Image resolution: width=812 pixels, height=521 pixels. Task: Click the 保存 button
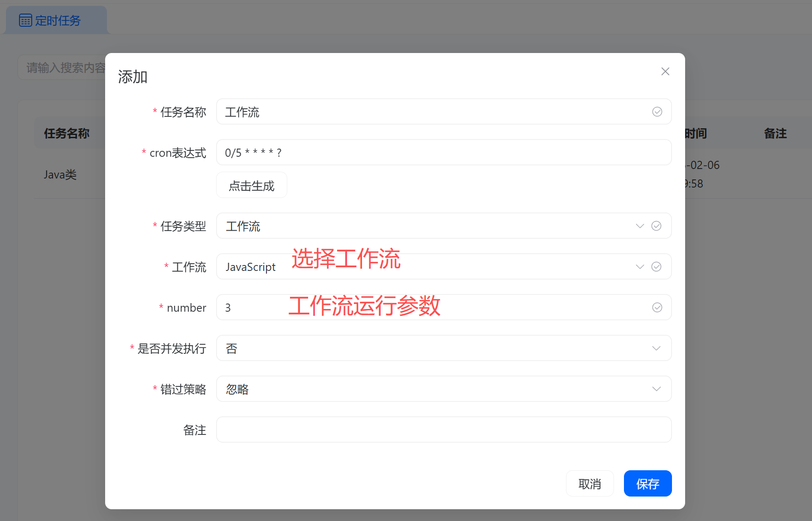point(648,483)
